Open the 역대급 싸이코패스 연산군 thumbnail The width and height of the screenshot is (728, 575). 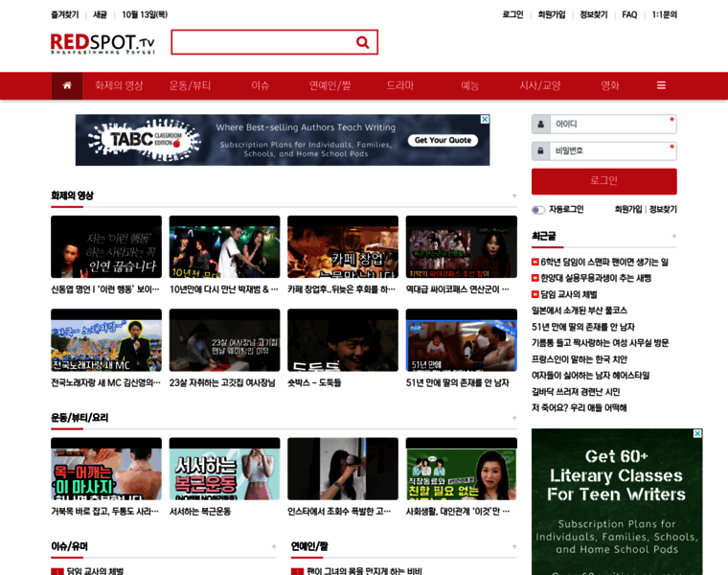click(x=462, y=246)
